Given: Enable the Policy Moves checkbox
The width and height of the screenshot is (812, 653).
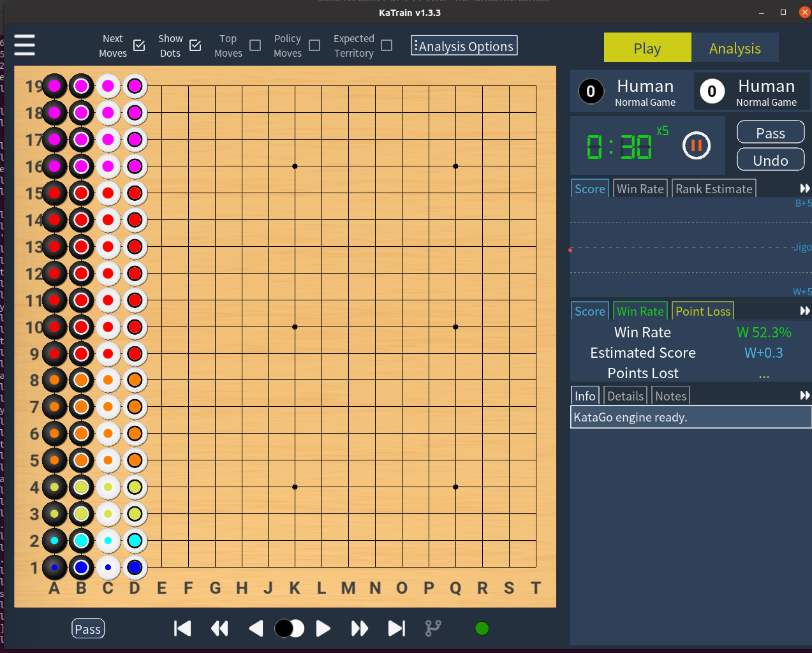Looking at the screenshot, I should (x=314, y=45).
